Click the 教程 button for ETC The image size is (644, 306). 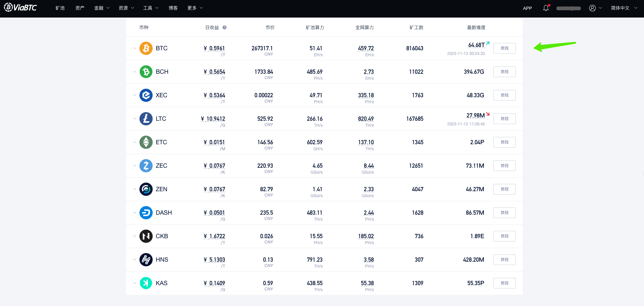click(x=505, y=142)
